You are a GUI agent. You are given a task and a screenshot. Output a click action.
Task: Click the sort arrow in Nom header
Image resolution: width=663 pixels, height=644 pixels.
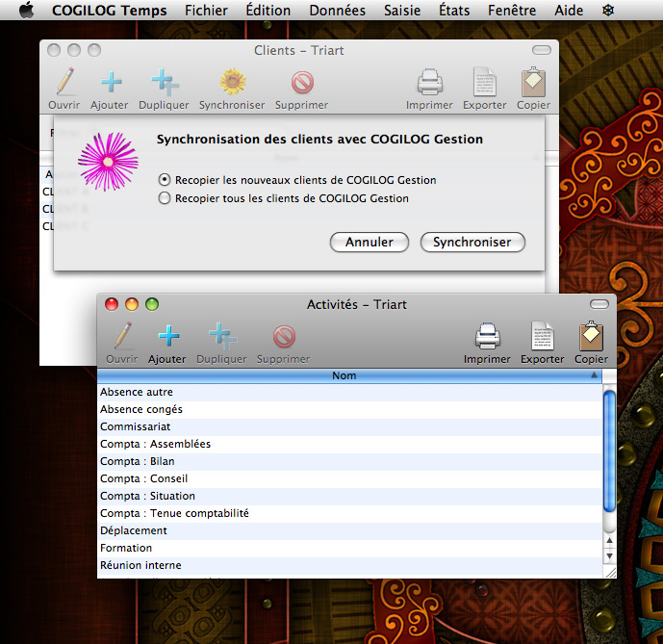(594, 374)
